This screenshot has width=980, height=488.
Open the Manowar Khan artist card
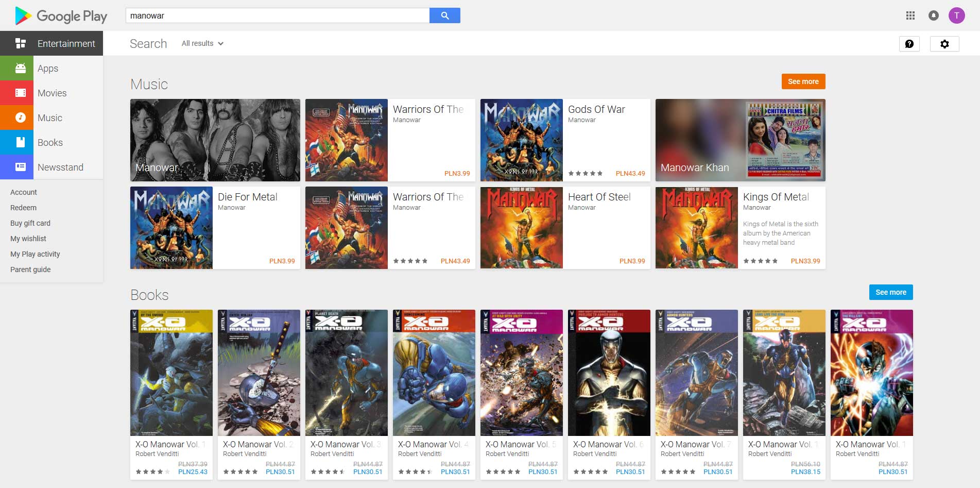pyautogui.click(x=741, y=140)
